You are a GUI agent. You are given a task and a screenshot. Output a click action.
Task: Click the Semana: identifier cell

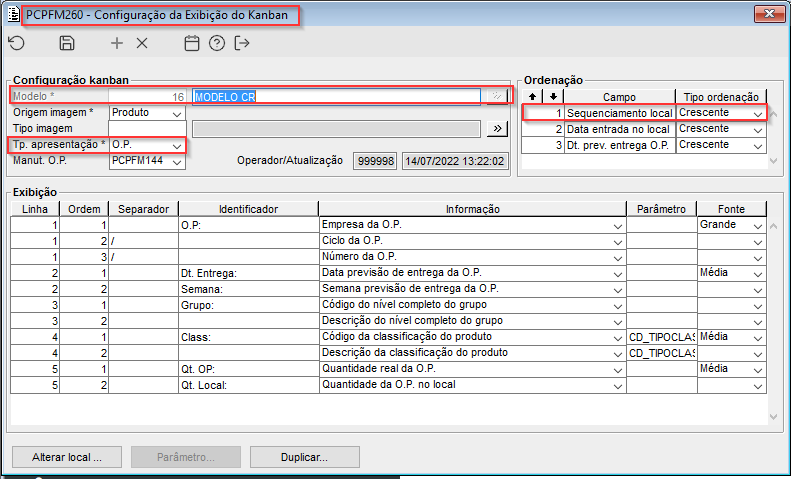click(249, 289)
